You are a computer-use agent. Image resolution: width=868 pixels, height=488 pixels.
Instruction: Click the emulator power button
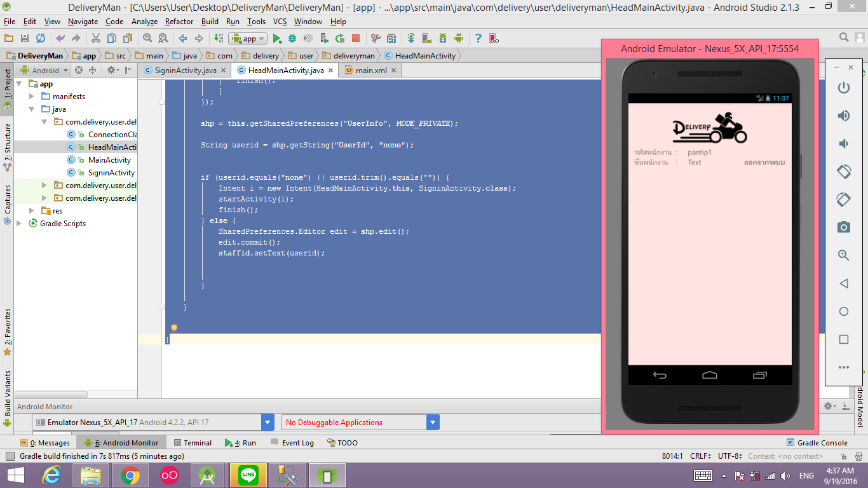843,88
